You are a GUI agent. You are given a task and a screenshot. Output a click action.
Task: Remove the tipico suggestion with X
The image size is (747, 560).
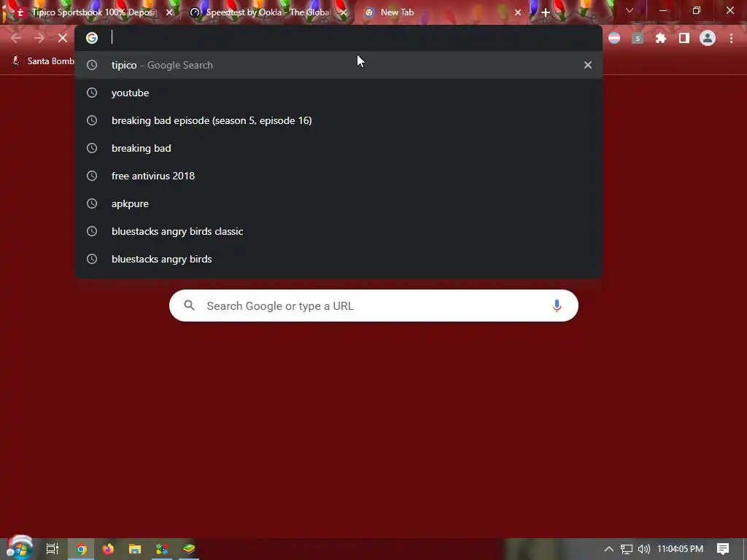[x=588, y=65]
